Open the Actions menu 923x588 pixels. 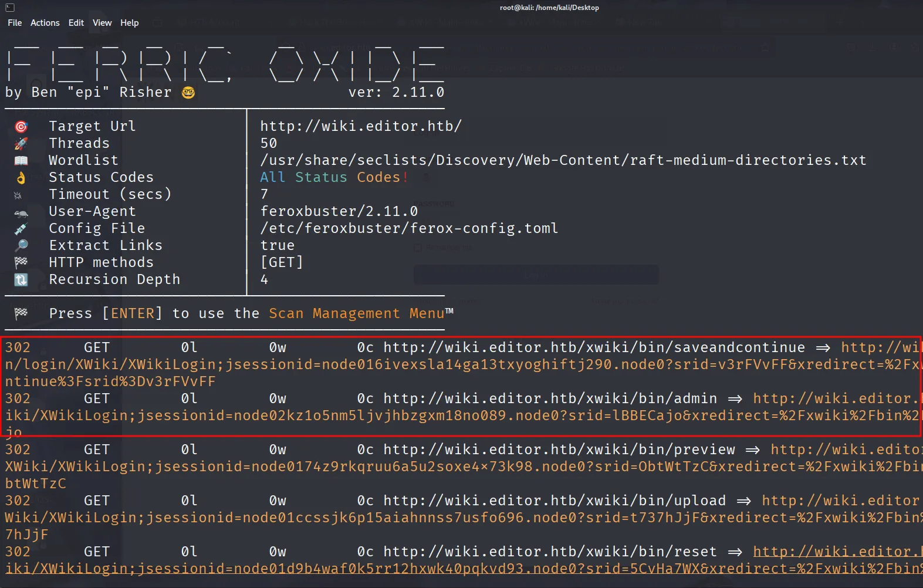(x=45, y=23)
